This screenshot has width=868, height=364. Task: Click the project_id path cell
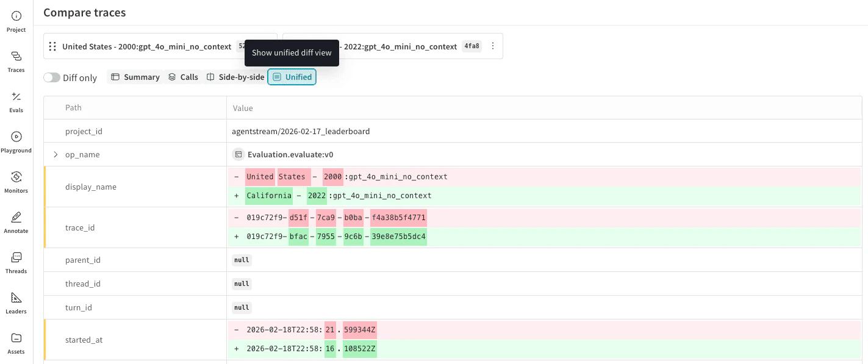[135, 131]
